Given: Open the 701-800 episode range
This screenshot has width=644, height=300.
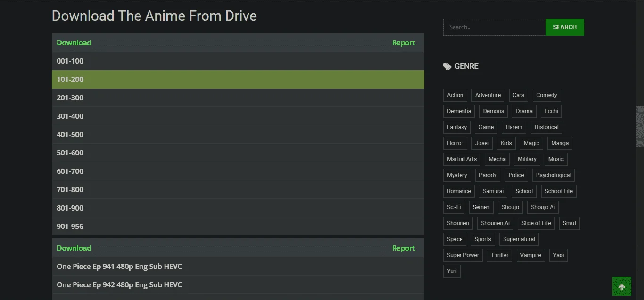Looking at the screenshot, I should pyautogui.click(x=238, y=190).
